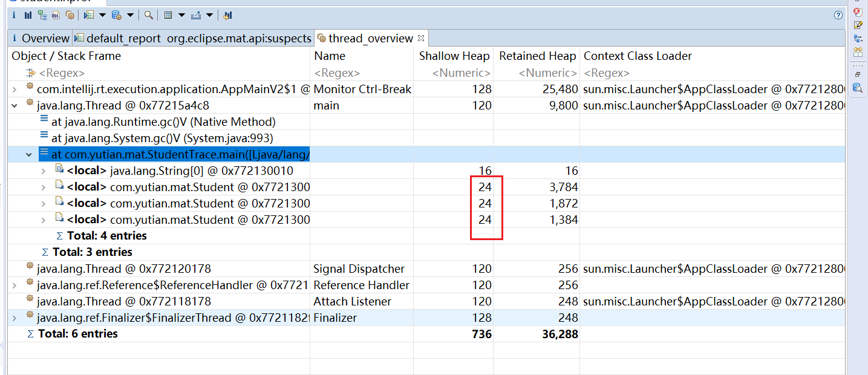The width and height of the screenshot is (868, 375).
Task: Open the query browser dropdown arrow
Action: (131, 15)
